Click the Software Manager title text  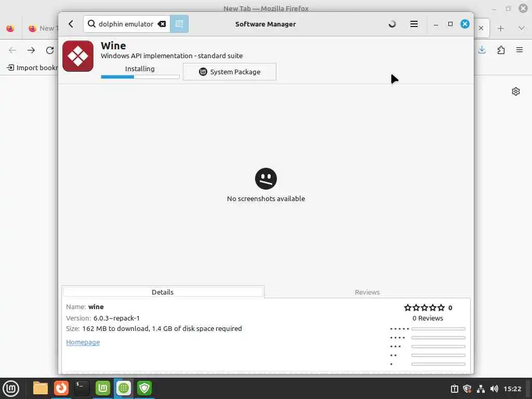265,24
